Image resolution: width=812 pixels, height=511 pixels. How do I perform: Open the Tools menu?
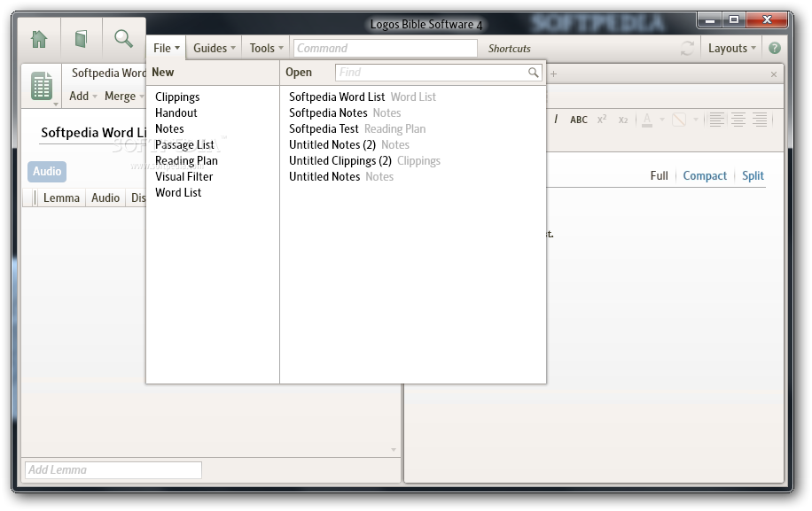pos(266,48)
